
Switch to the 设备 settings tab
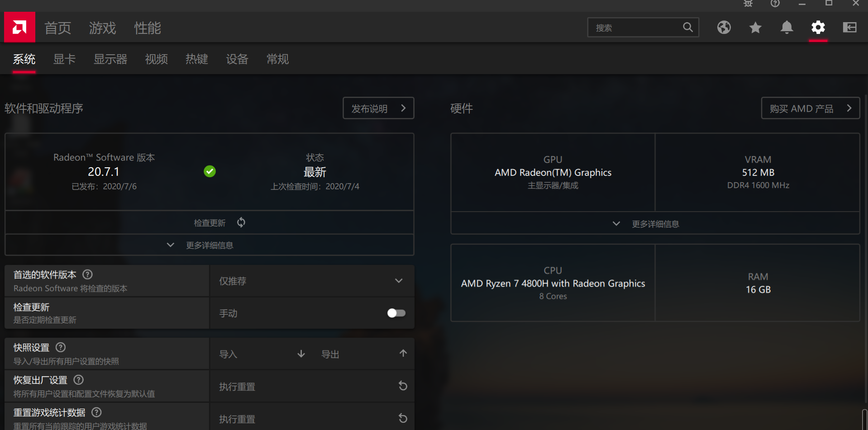(x=237, y=59)
